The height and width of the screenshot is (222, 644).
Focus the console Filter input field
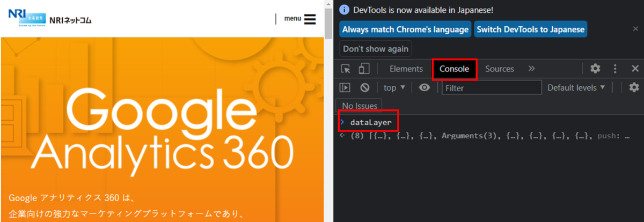coord(492,87)
